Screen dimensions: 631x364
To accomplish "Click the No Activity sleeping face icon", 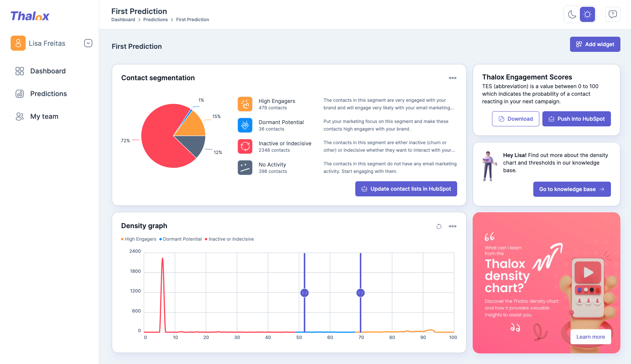I will pos(245,167).
